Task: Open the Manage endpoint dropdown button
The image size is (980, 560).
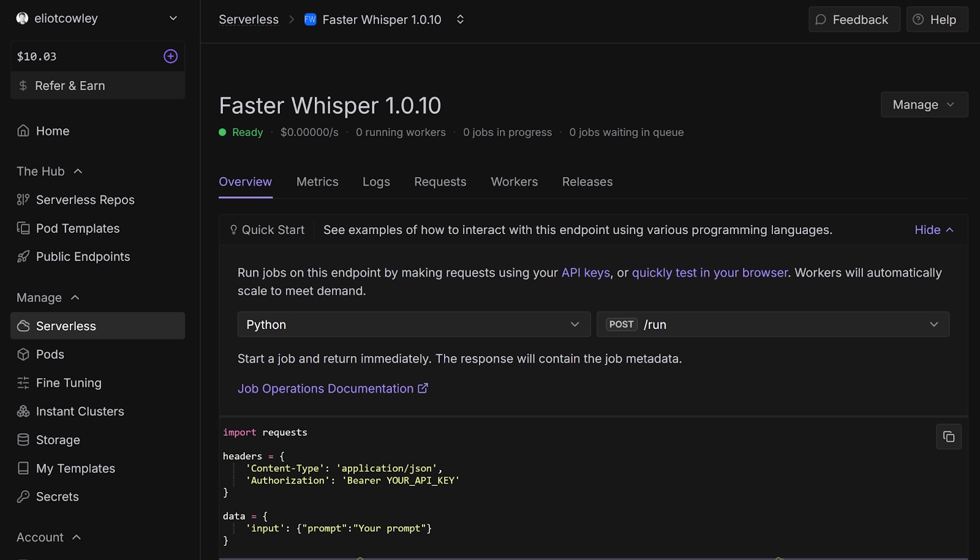Action: click(924, 105)
